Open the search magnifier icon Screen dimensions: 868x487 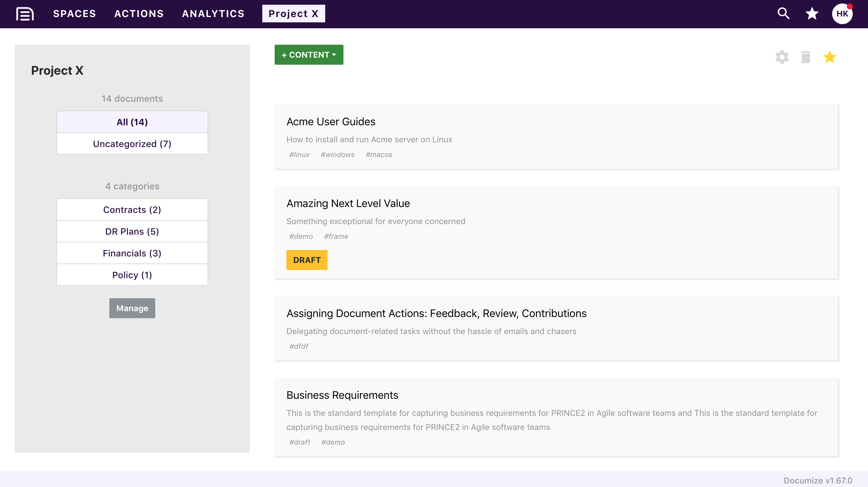click(x=783, y=14)
